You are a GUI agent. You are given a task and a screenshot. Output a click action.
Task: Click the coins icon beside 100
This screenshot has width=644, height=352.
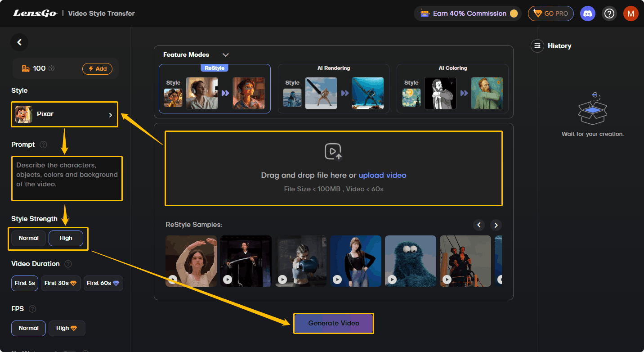click(x=26, y=68)
